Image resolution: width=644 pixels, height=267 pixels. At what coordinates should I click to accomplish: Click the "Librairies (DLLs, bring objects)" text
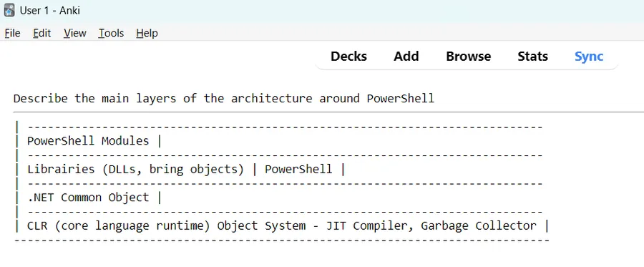point(135,169)
